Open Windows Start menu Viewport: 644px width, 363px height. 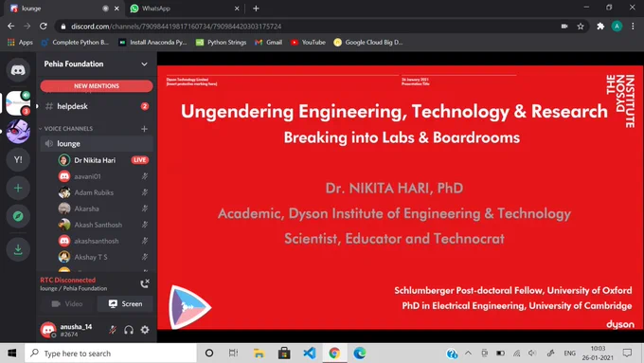point(12,354)
